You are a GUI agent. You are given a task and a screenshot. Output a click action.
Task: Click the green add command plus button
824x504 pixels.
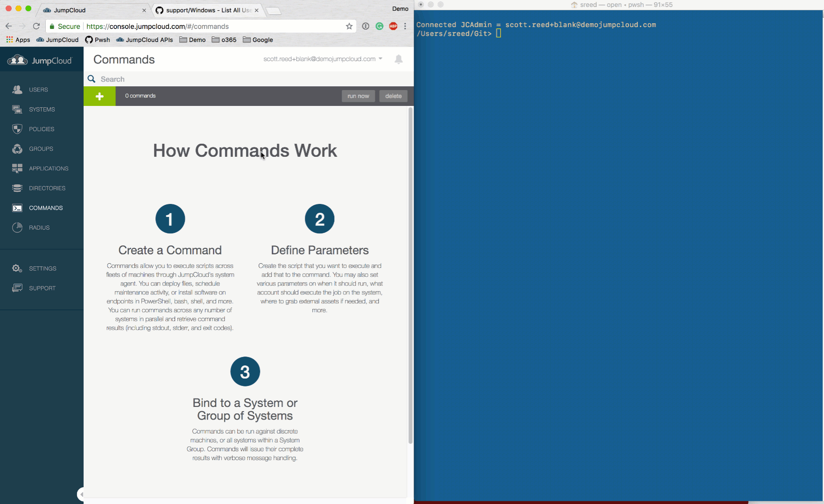[x=99, y=96]
